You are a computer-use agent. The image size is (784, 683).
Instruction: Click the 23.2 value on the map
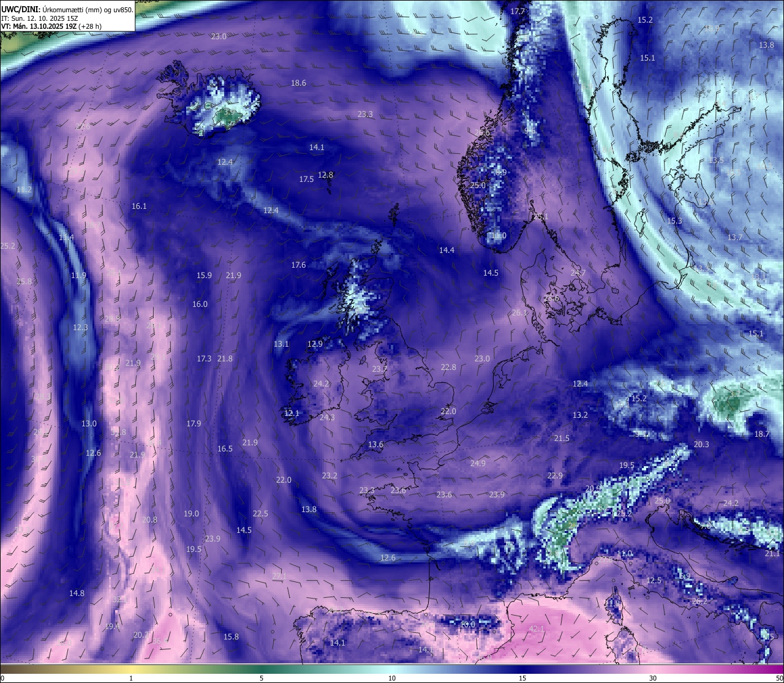click(x=330, y=476)
